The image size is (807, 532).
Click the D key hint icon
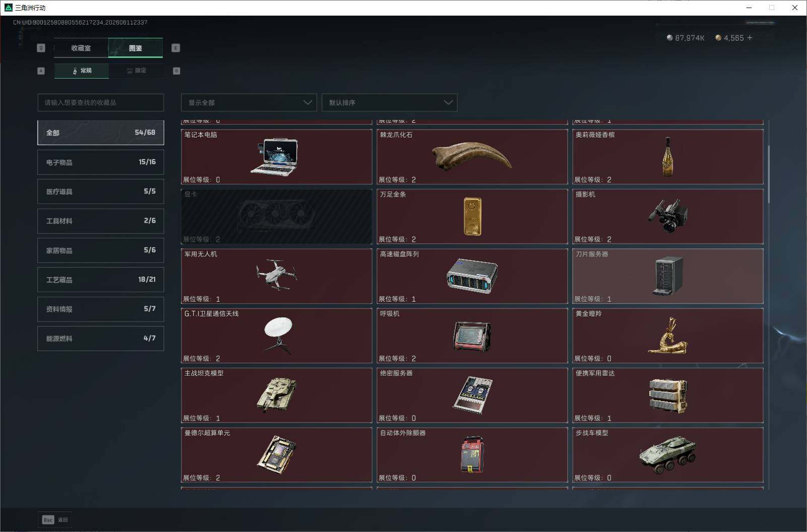coord(176,71)
